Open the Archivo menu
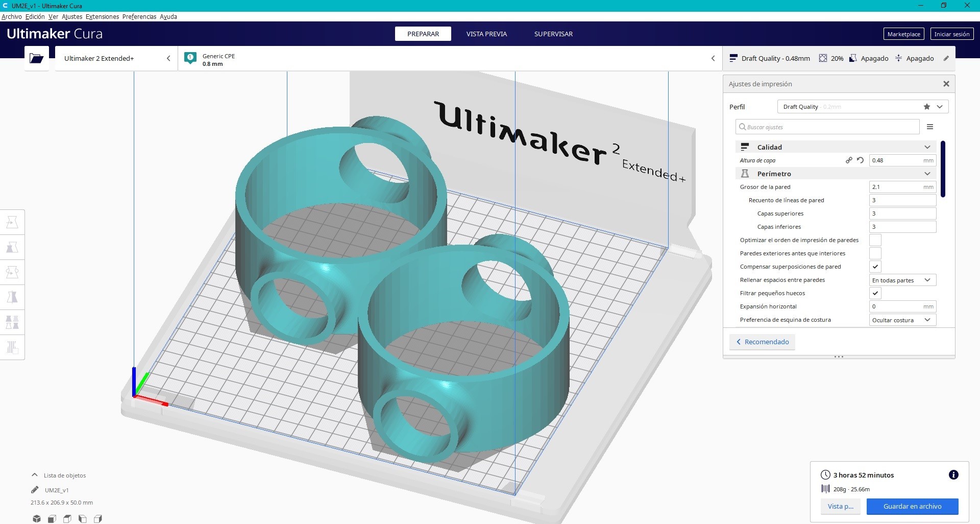980x524 pixels. coord(11,16)
